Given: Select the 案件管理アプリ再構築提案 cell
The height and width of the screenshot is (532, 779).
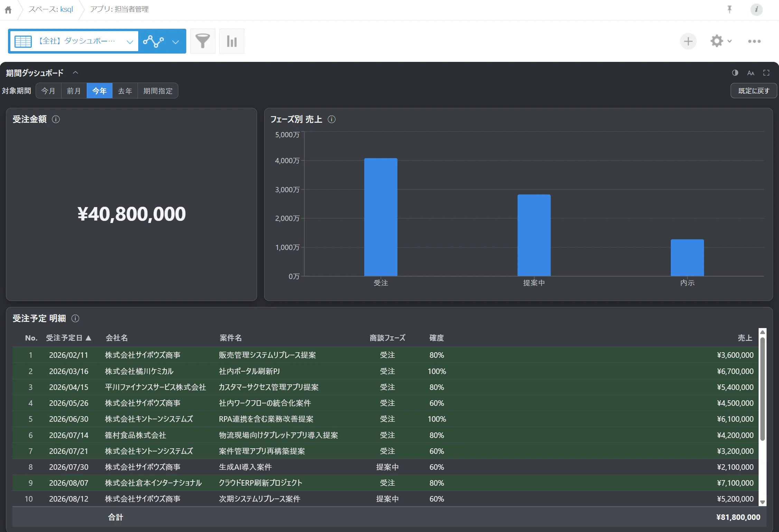Looking at the screenshot, I should [262, 451].
